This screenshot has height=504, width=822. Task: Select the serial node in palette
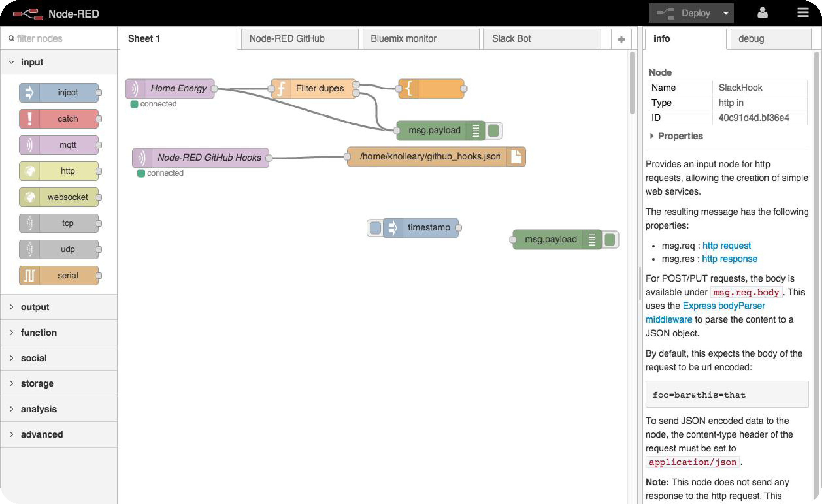(59, 276)
